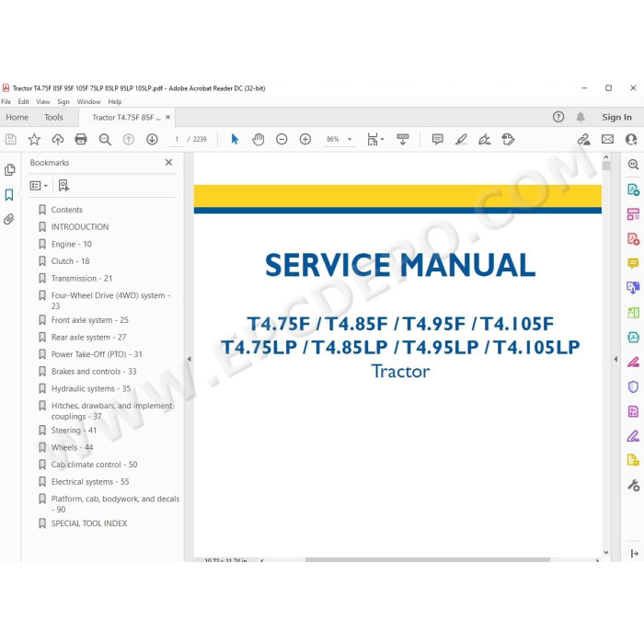The width and height of the screenshot is (644, 644).
Task: Click the vertical scrollbar thumb
Action: [x=606, y=166]
